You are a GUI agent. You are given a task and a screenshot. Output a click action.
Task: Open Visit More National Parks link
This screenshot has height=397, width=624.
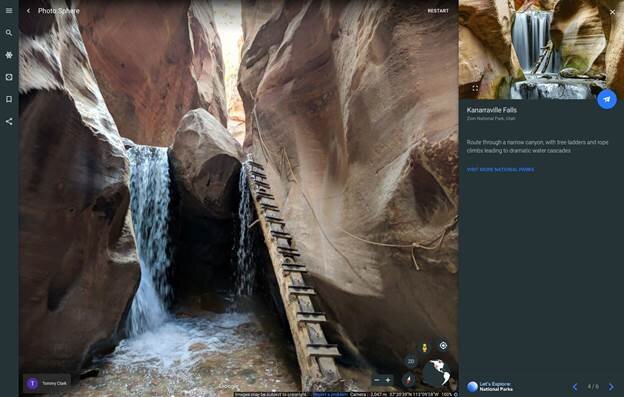point(500,169)
